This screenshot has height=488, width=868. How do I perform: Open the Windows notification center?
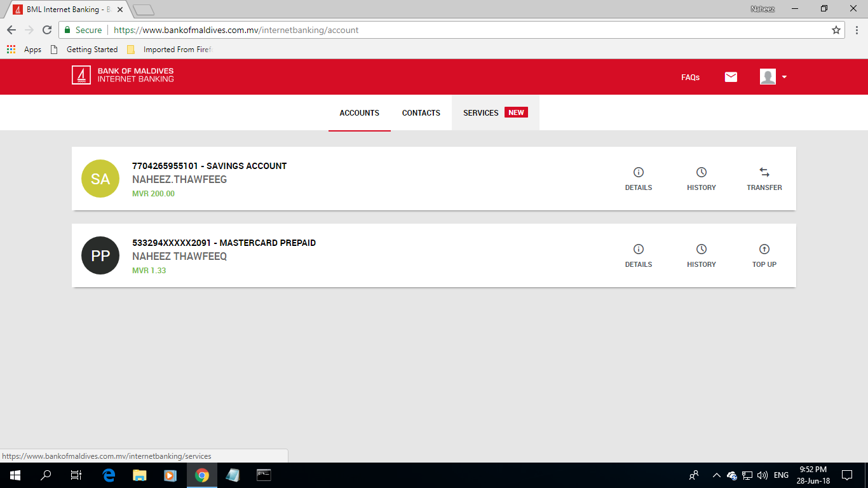(847, 475)
